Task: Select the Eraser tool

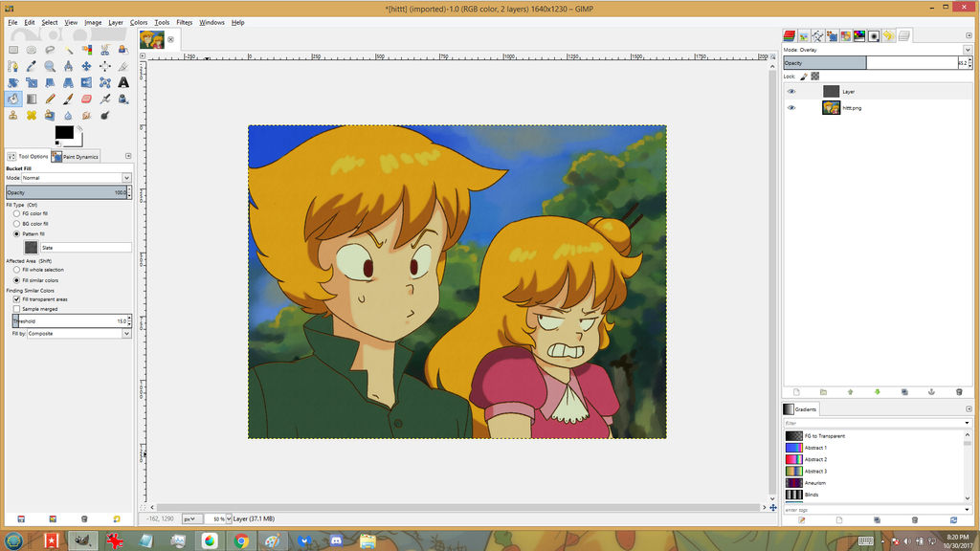Action: tap(86, 99)
